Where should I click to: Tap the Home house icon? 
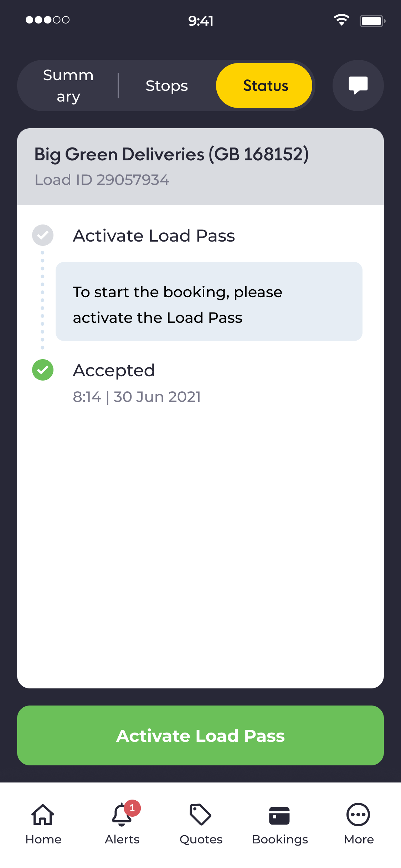click(x=43, y=815)
